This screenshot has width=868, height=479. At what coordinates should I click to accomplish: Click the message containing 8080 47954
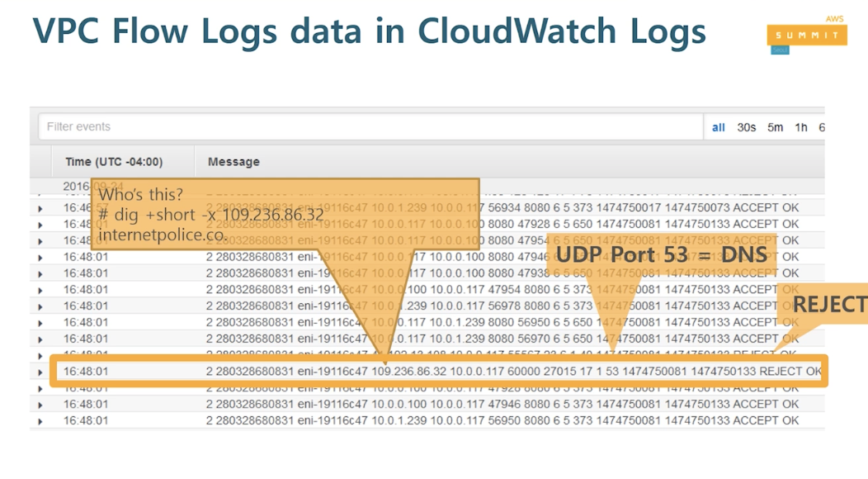pos(502,240)
